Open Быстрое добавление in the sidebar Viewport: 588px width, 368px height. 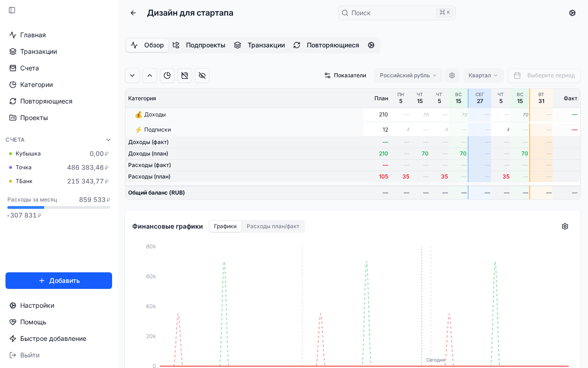tap(53, 339)
